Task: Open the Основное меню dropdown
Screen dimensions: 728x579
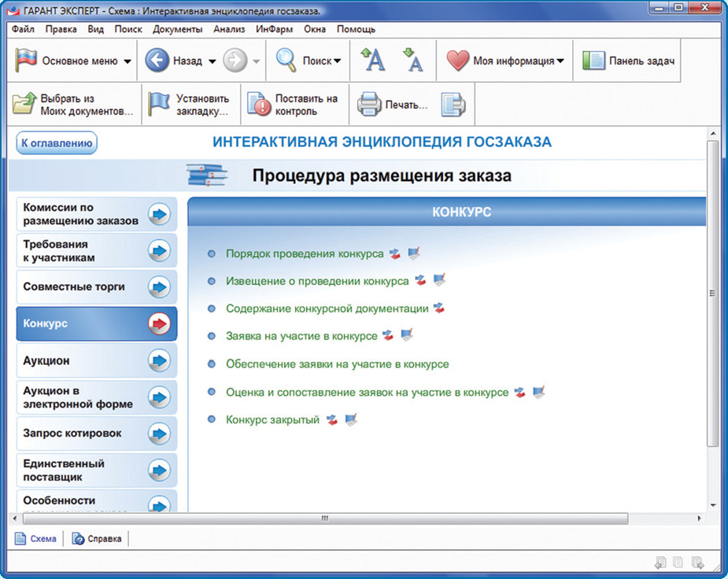Action: point(127,61)
